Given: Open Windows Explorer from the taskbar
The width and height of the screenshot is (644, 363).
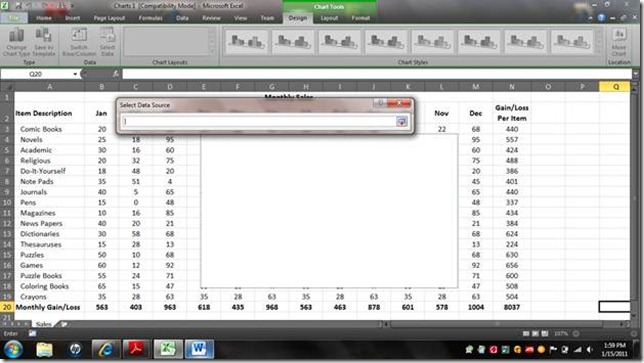Looking at the screenshot, I should coord(44,349).
